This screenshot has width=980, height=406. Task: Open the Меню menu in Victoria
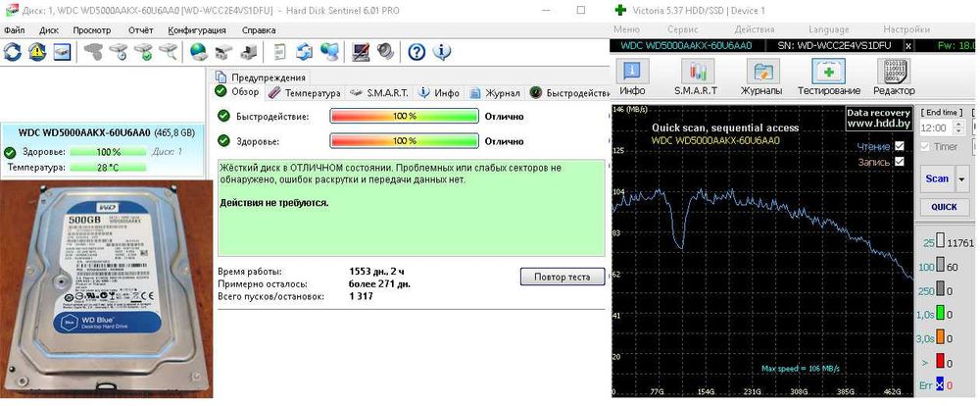tap(626, 29)
